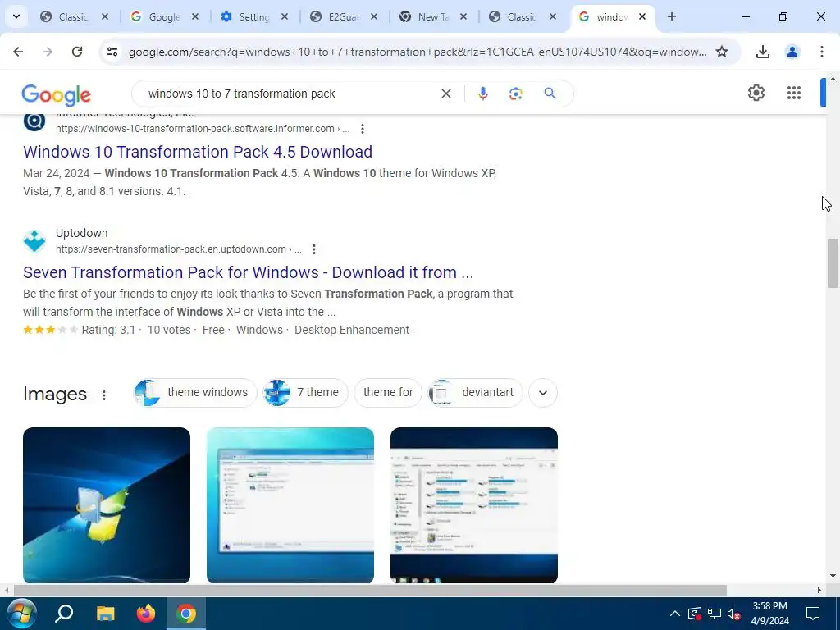Click the Uptodown site name
The height and width of the screenshot is (630, 840).
click(81, 233)
